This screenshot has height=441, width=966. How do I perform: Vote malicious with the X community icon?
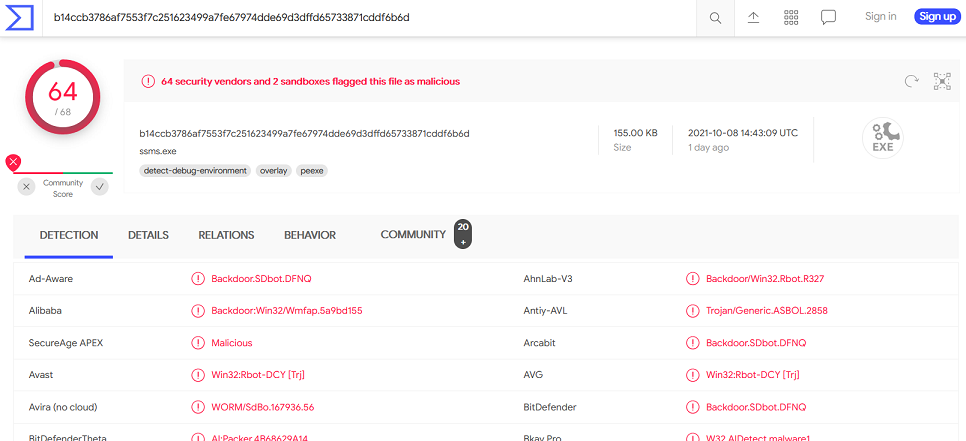26,187
